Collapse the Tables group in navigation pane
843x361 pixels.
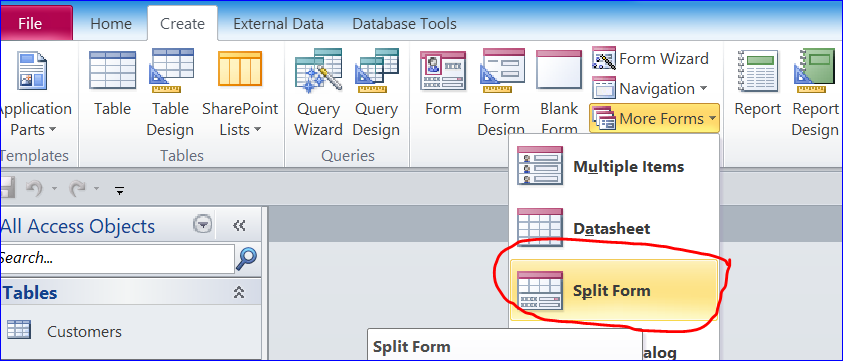point(239,293)
